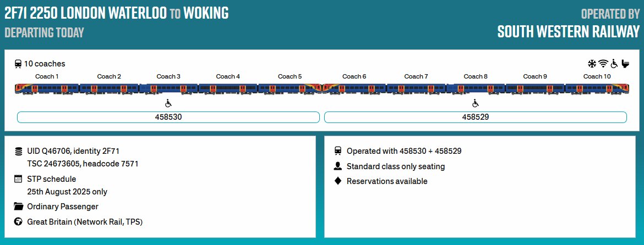The width and height of the screenshot is (644, 245).
Task: Select unit 458530 bar
Action: pos(168,117)
